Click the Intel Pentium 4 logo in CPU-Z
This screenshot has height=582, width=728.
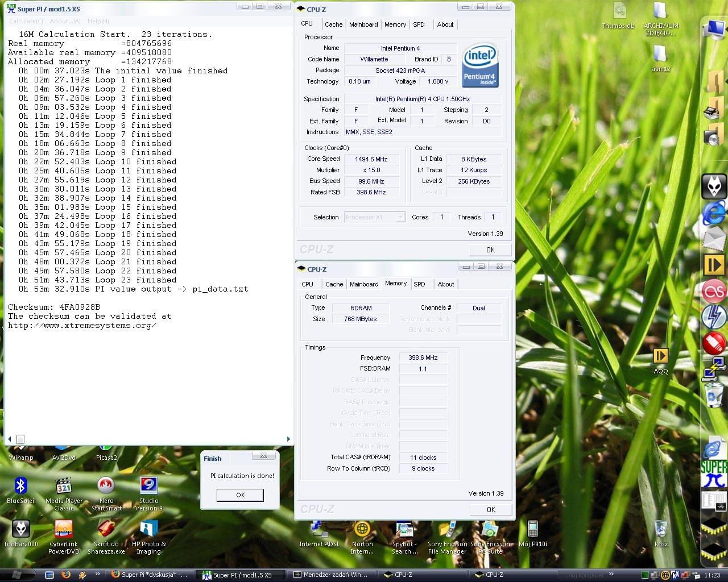coord(480,65)
